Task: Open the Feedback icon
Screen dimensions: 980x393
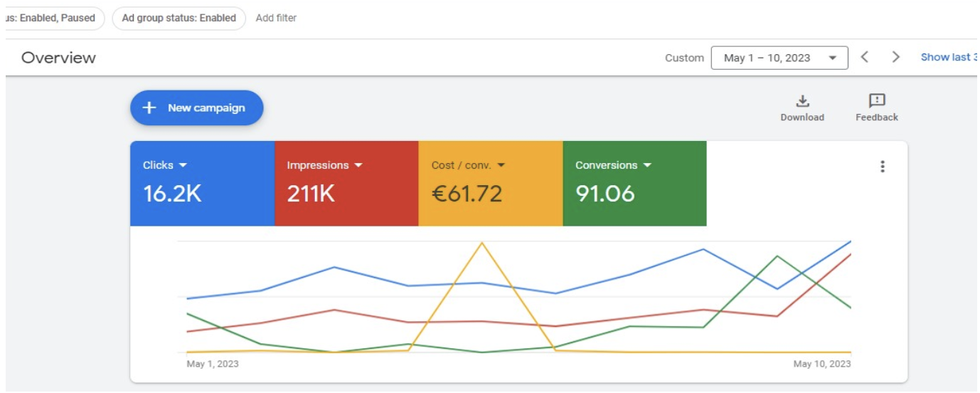Action: (x=877, y=101)
